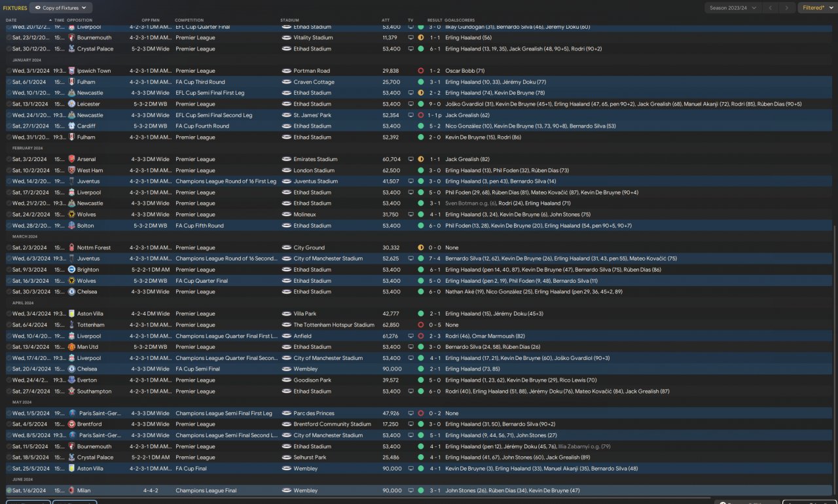Image resolution: width=838 pixels, height=504 pixels.
Task: Click the 'FA Cup Third Round' competition text
Action: click(x=200, y=82)
